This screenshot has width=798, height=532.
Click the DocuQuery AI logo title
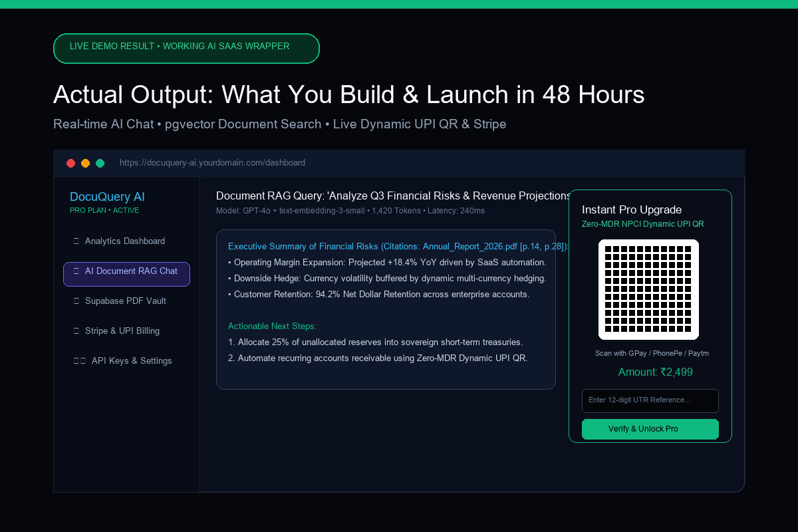[107, 197]
